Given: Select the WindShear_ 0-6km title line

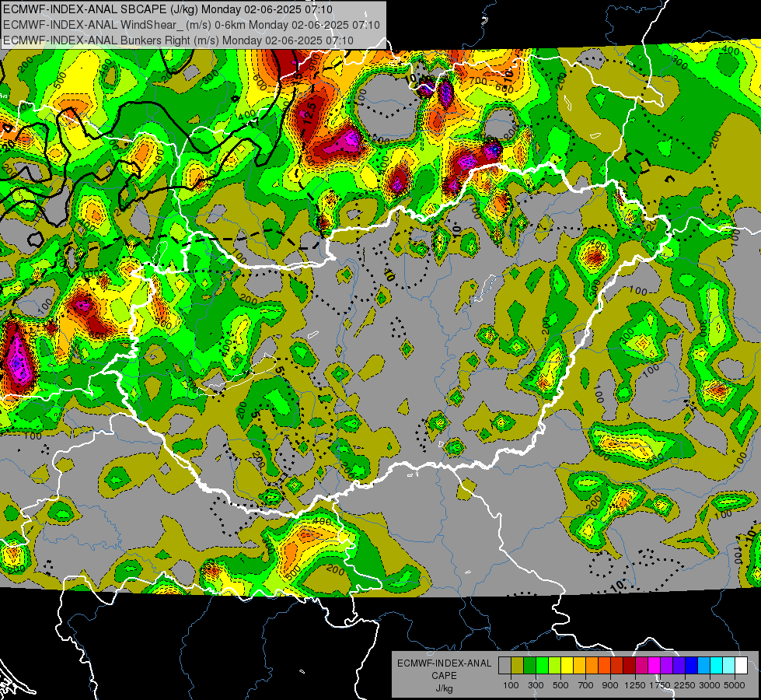Looking at the screenshot, I should [x=192, y=25].
